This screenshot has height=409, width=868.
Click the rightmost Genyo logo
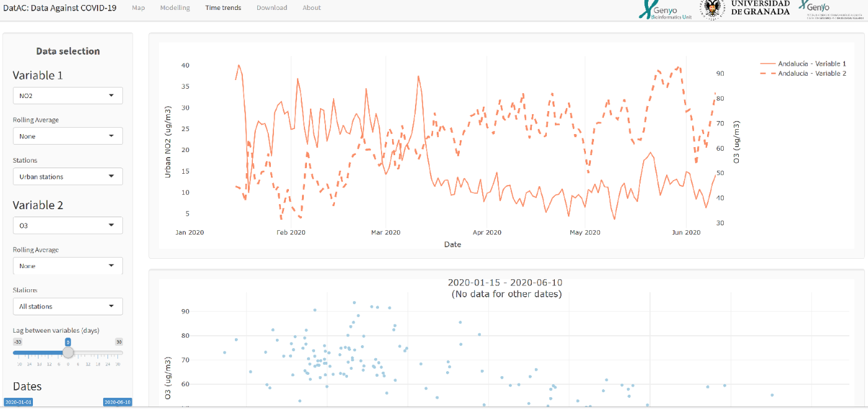tap(831, 9)
